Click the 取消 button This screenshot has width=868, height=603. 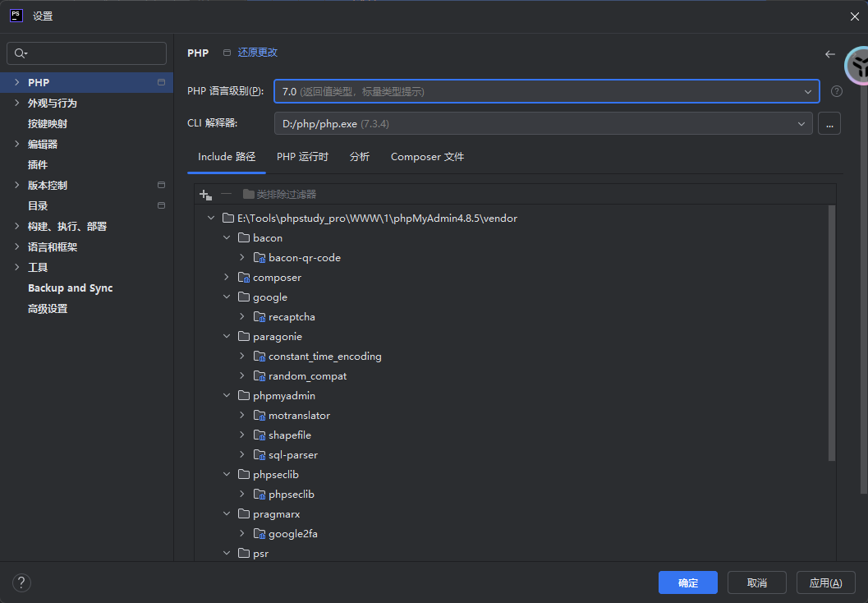click(757, 582)
